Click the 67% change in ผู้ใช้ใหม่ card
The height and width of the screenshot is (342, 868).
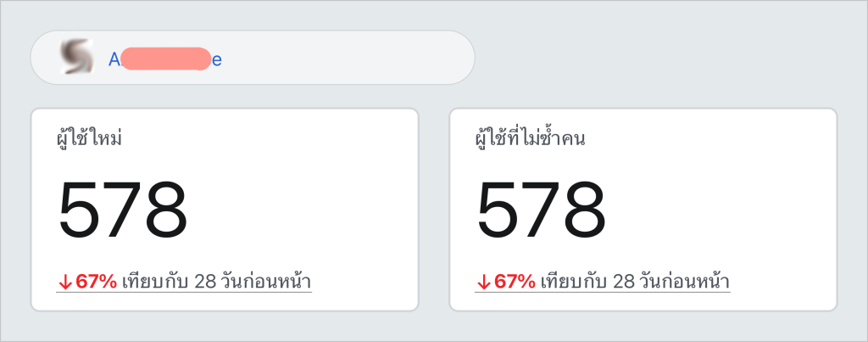96,282
